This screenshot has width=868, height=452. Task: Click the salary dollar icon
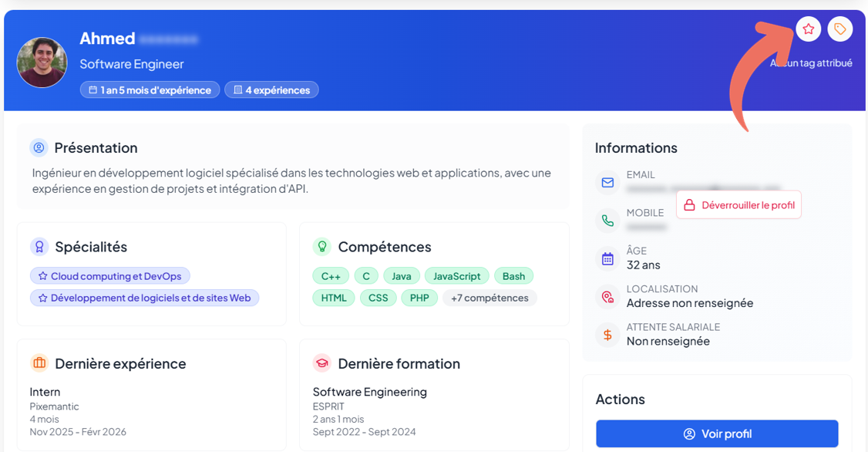pyautogui.click(x=607, y=335)
